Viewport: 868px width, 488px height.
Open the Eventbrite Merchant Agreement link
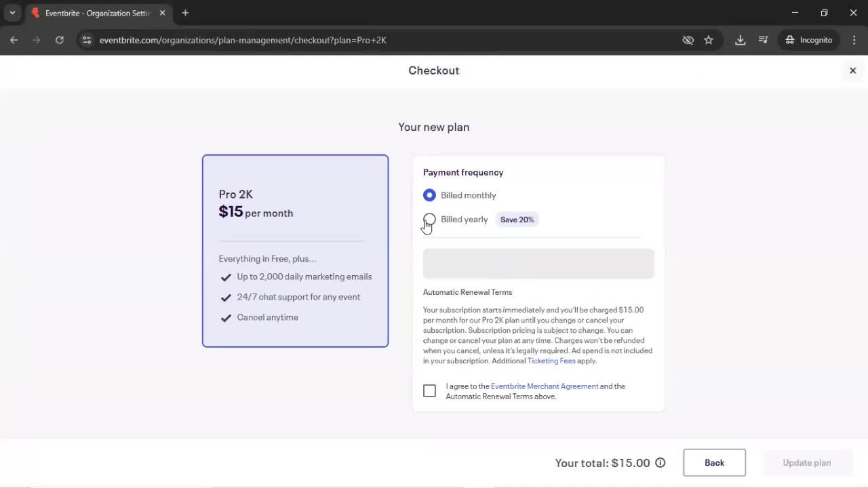click(x=545, y=386)
